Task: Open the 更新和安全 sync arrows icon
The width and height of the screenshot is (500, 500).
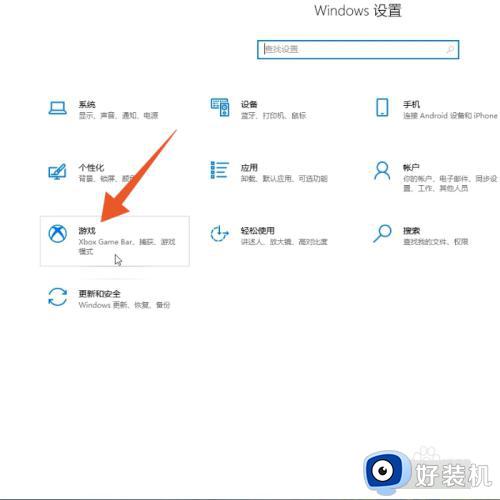Action: (57, 297)
